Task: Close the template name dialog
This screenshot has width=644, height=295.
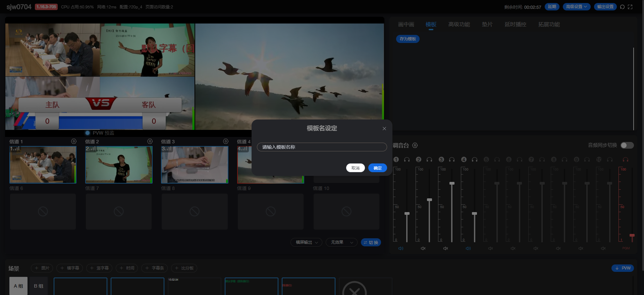Action: coord(384,129)
